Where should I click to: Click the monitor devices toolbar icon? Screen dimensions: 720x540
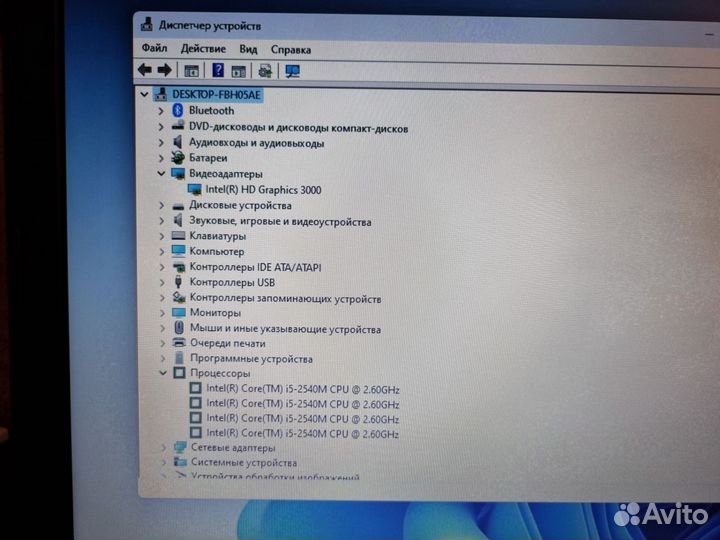pyautogui.click(x=292, y=71)
